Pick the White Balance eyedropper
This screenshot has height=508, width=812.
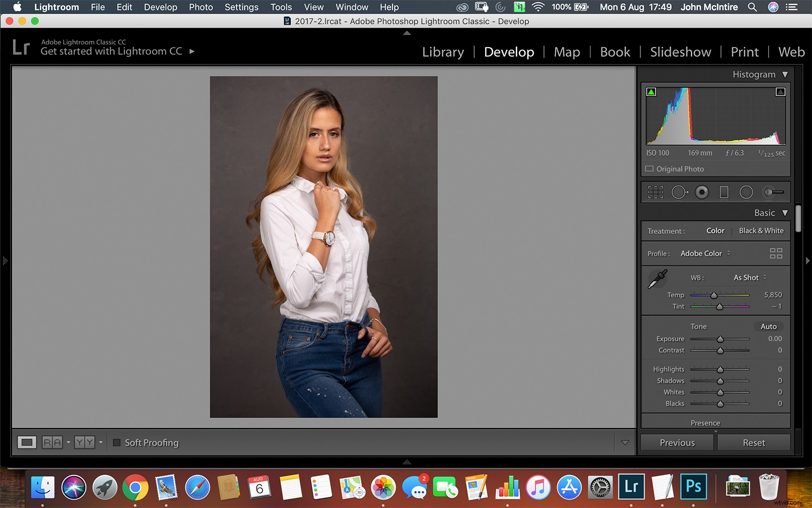(x=658, y=278)
